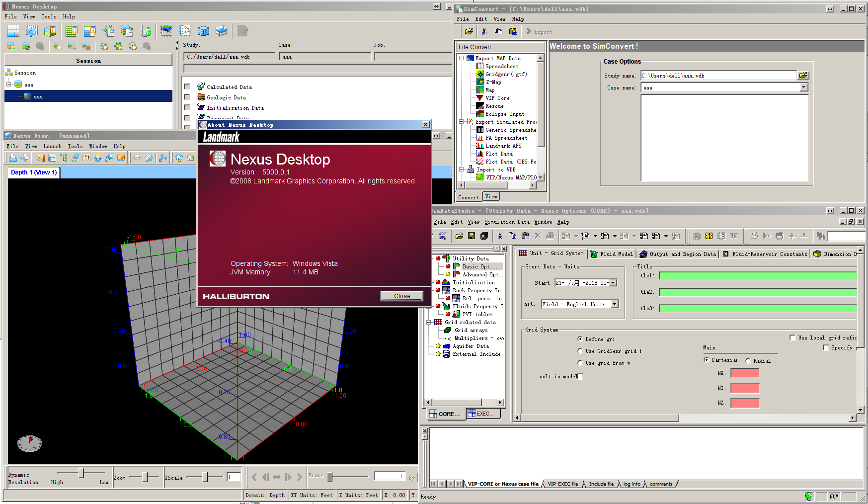868x504 pixels.
Task: Adjust the ZScale slider in Nexus View
Action: point(204,477)
